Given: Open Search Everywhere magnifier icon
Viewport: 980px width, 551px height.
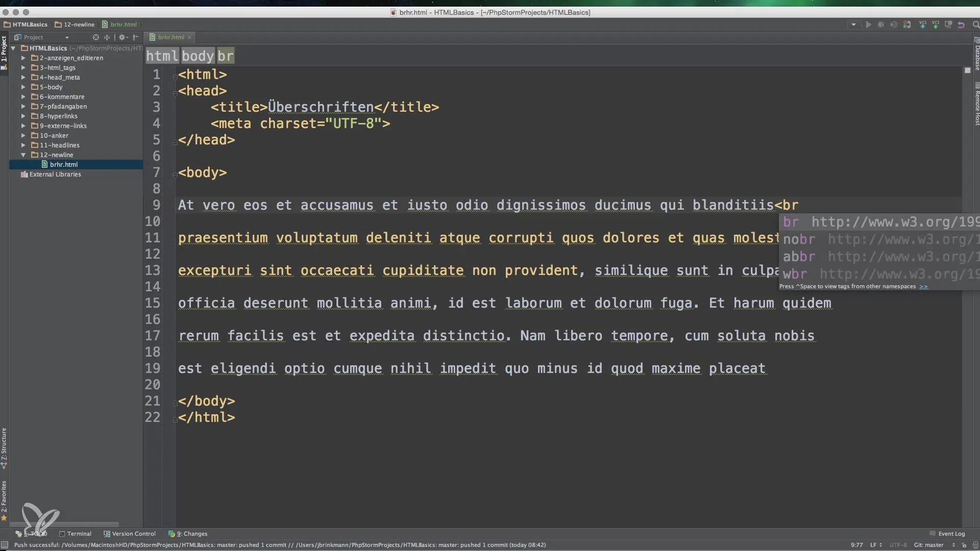Looking at the screenshot, I should pos(975,24).
